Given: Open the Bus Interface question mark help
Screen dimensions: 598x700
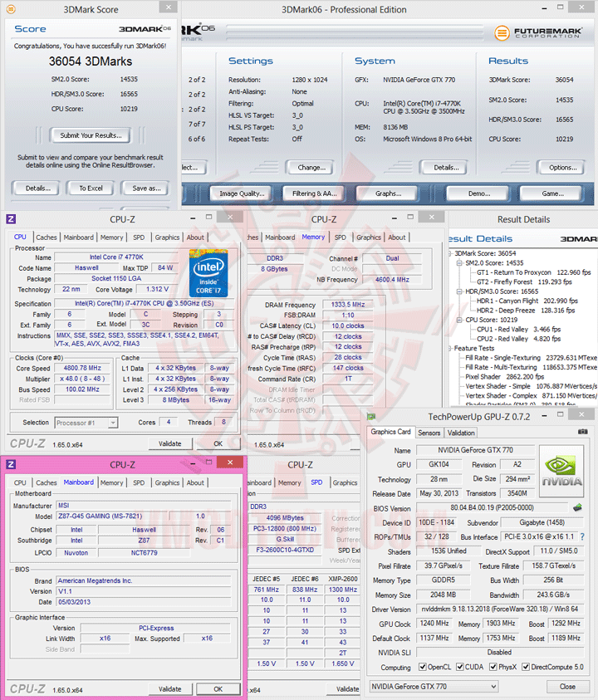Looking at the screenshot, I should coord(582,536).
